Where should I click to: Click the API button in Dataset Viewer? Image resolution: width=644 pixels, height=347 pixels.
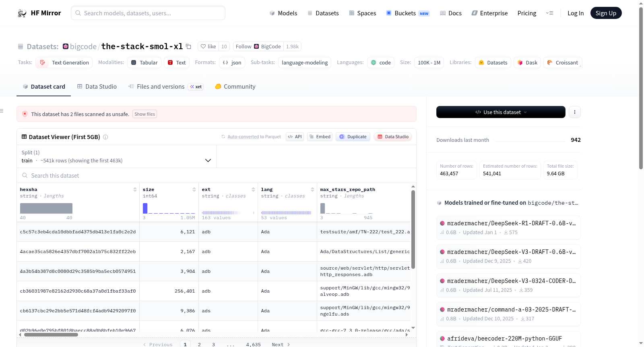295,137
